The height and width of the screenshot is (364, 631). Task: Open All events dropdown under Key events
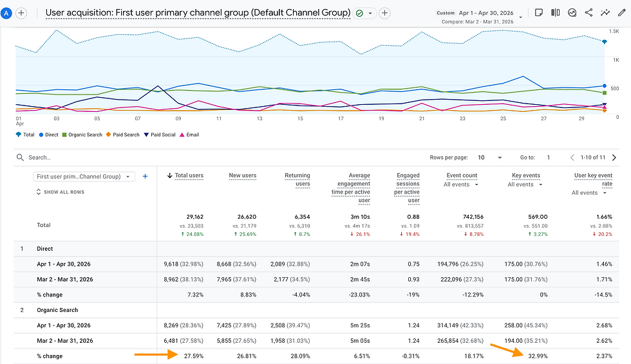tap(525, 185)
